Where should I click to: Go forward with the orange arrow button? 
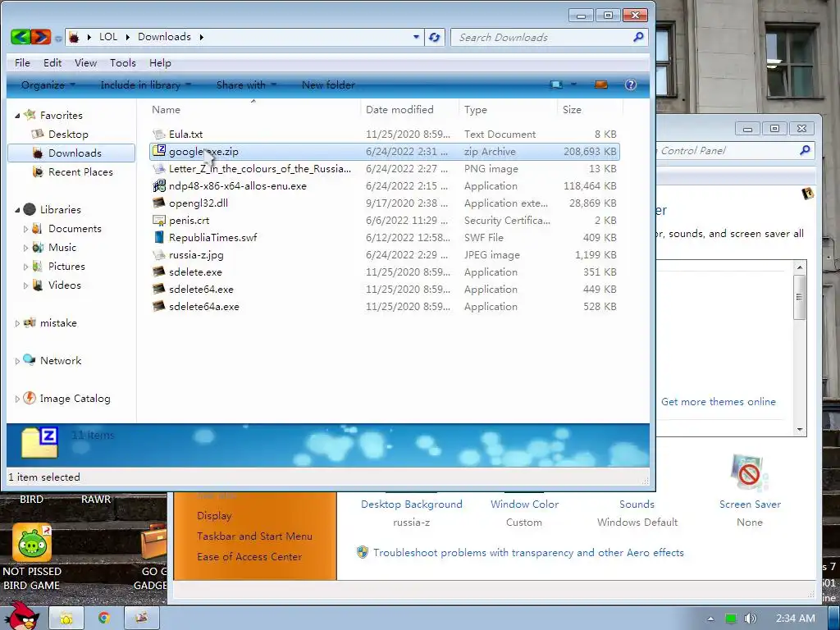click(40, 37)
